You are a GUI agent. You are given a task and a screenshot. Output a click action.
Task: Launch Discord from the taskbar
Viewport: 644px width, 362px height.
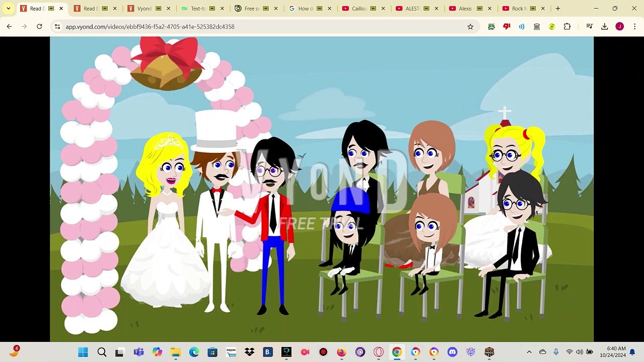tap(452, 352)
